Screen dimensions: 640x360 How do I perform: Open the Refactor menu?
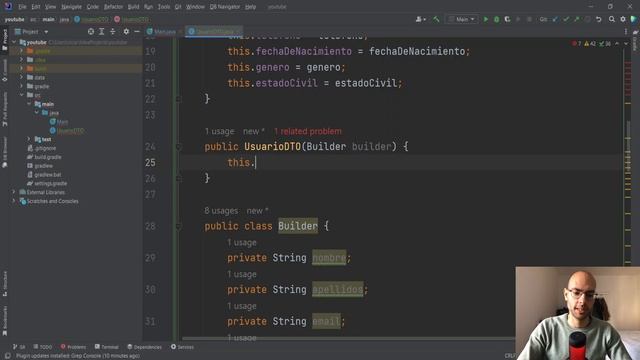coord(113,7)
